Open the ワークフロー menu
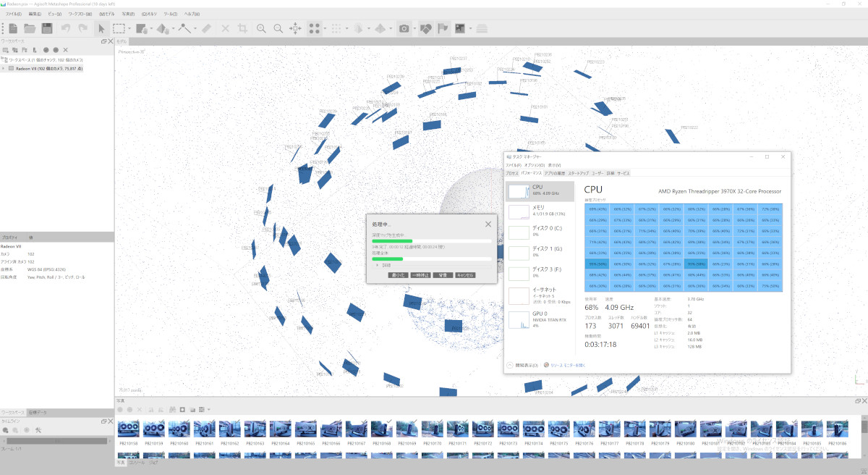Image resolution: width=868 pixels, height=475 pixels. pos(80,14)
